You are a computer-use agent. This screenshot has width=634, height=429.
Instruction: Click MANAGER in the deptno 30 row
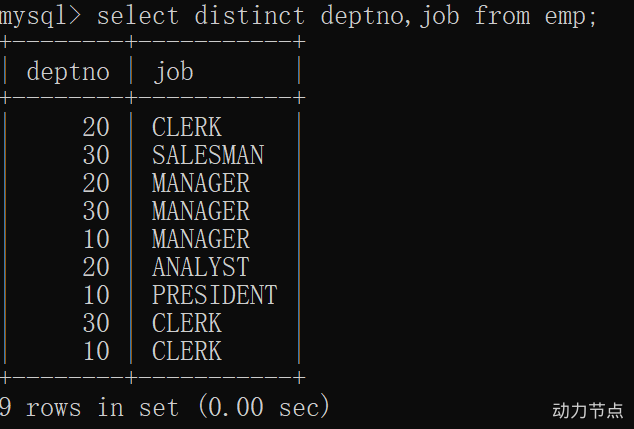(x=201, y=211)
